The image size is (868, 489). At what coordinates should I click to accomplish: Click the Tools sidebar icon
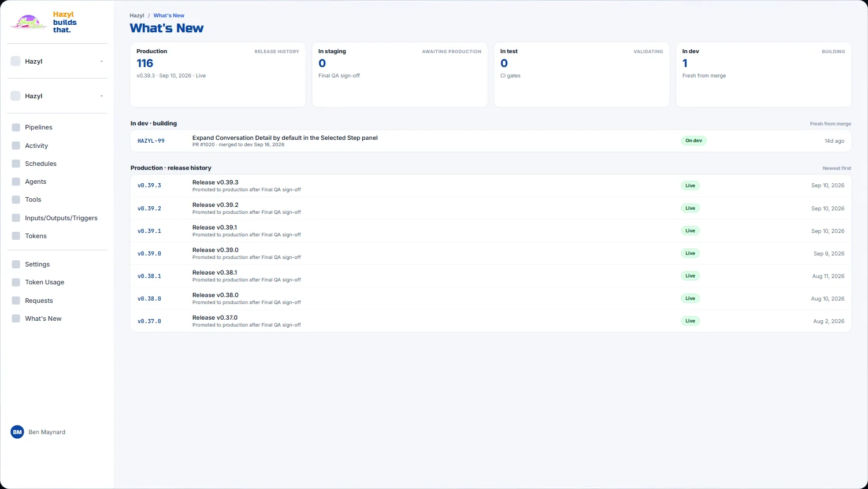point(16,199)
